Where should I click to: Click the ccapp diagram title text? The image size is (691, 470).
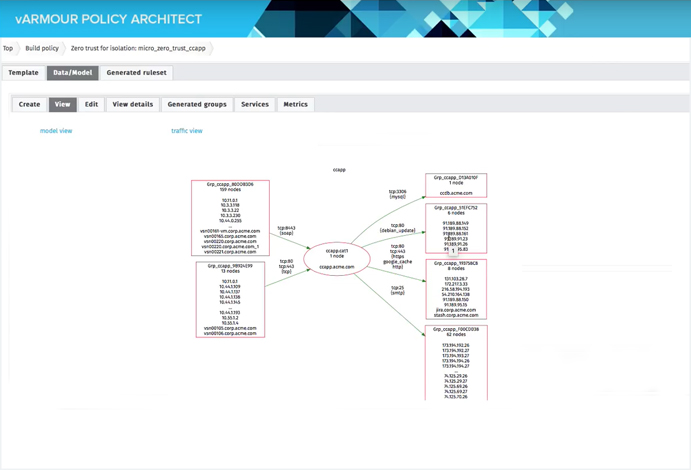pyautogui.click(x=339, y=170)
